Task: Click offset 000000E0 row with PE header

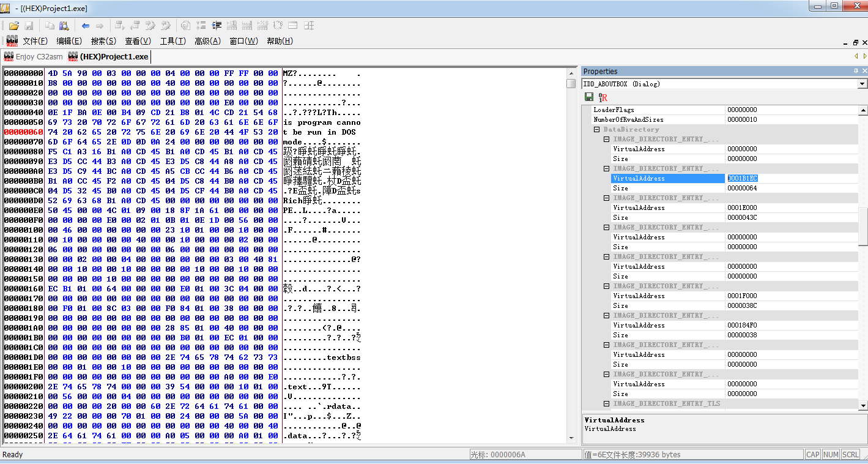Action: [142, 210]
